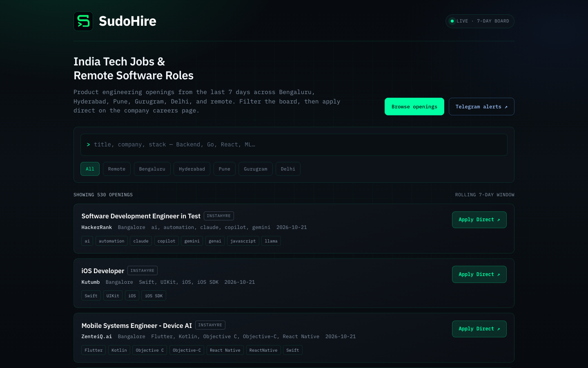Click the copilot tag chip
This screenshot has height=368, width=588.
tap(167, 241)
